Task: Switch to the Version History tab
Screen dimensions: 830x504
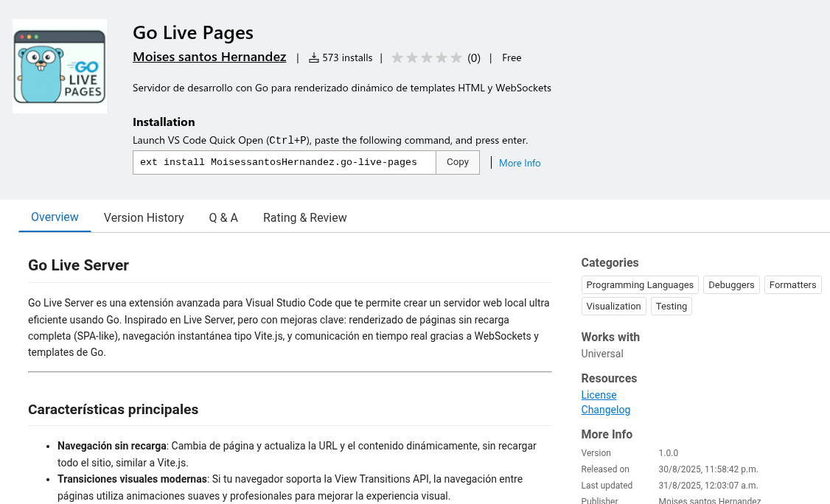Action: (144, 217)
